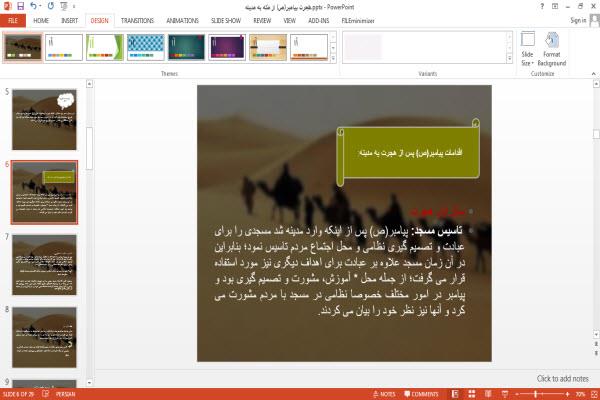The width and height of the screenshot is (600, 400).
Task: Click Sign in link
Action: click(x=578, y=20)
